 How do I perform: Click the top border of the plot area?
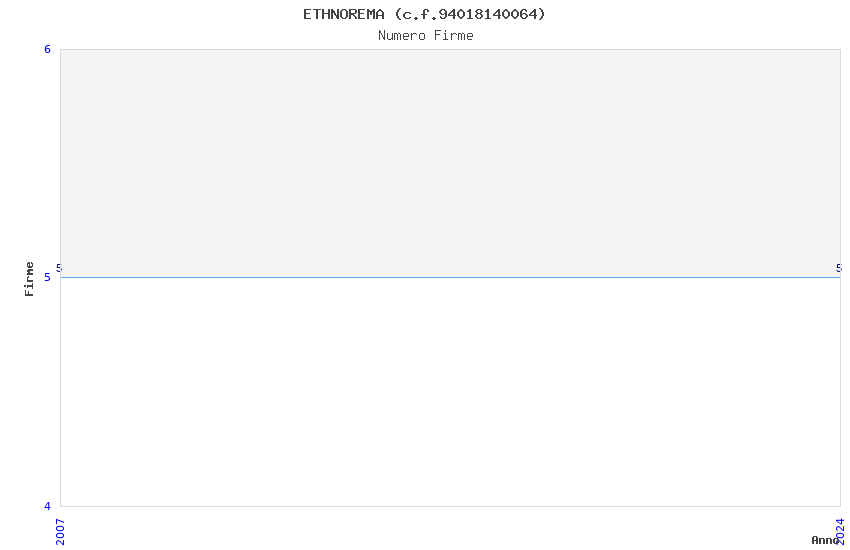point(450,49)
